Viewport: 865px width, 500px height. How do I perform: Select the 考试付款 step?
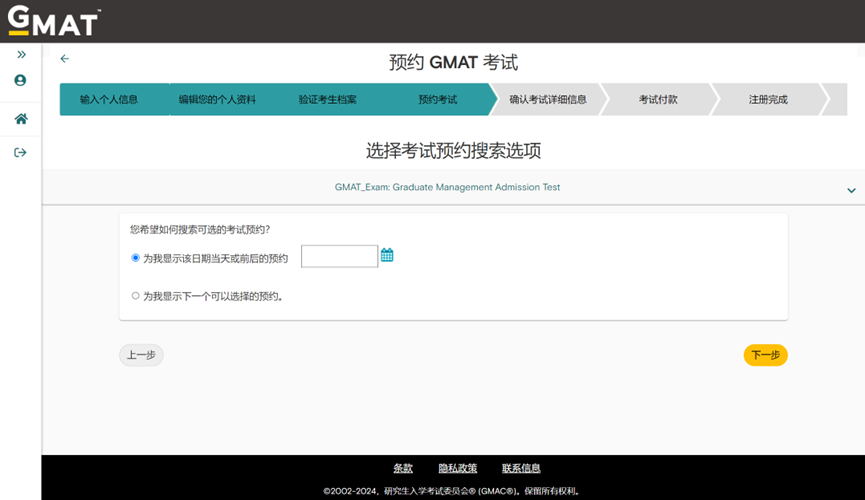658,99
